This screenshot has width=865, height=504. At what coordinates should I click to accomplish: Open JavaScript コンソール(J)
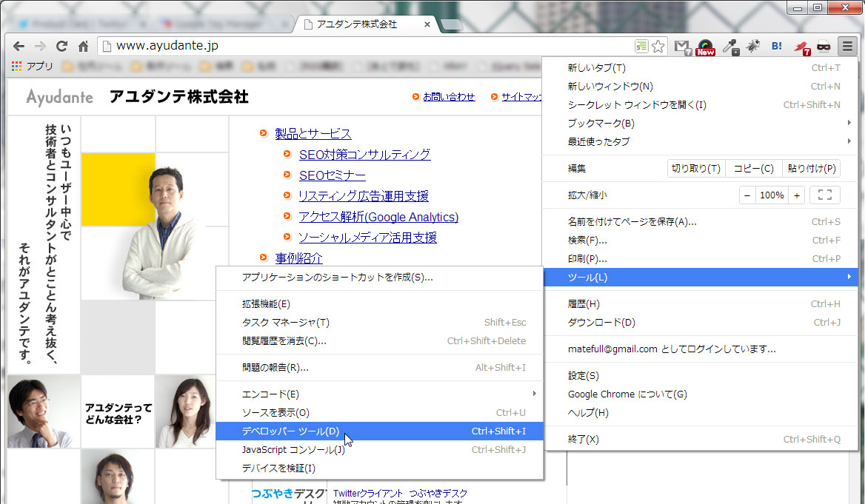[x=379, y=450]
